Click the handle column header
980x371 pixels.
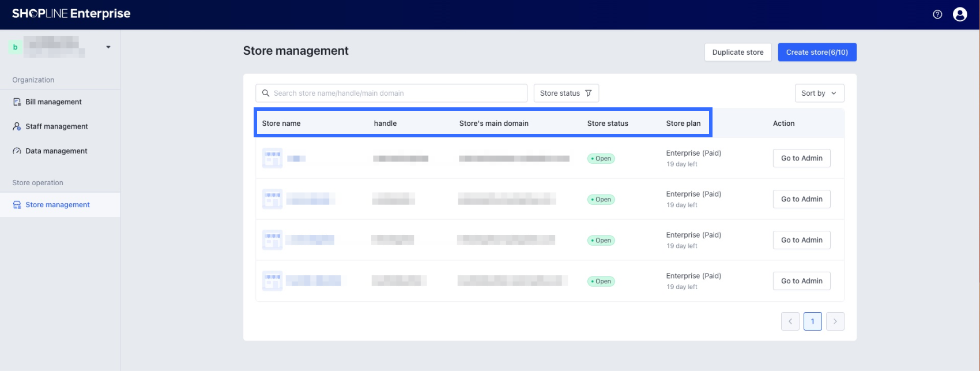[385, 123]
